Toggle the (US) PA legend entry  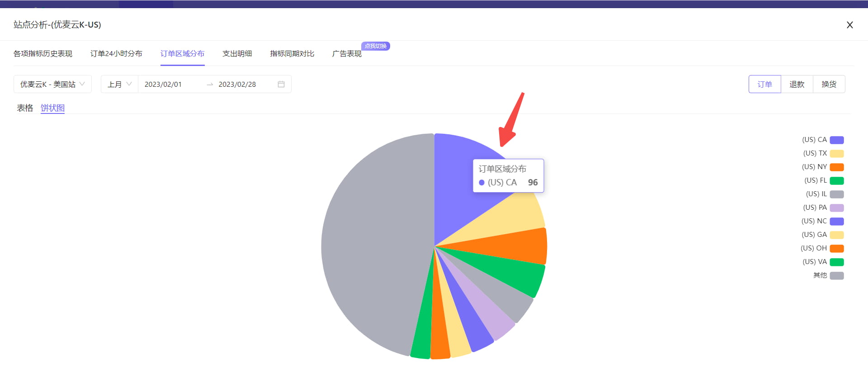click(823, 208)
